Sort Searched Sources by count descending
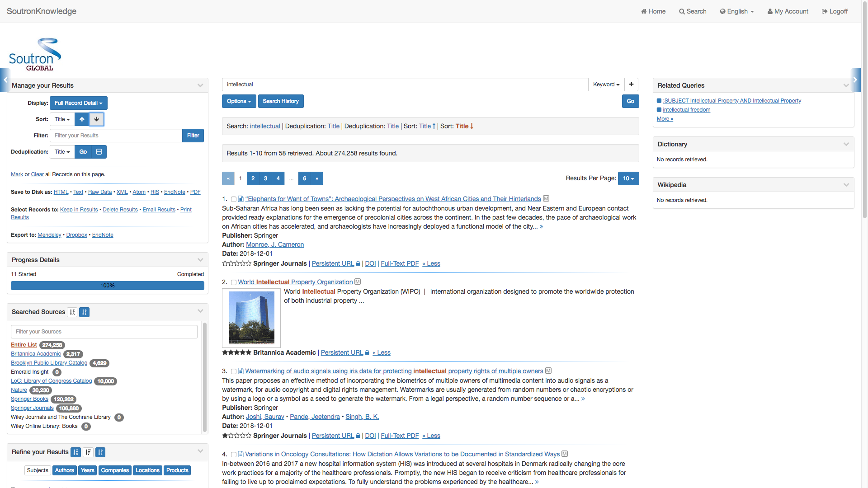 [84, 312]
